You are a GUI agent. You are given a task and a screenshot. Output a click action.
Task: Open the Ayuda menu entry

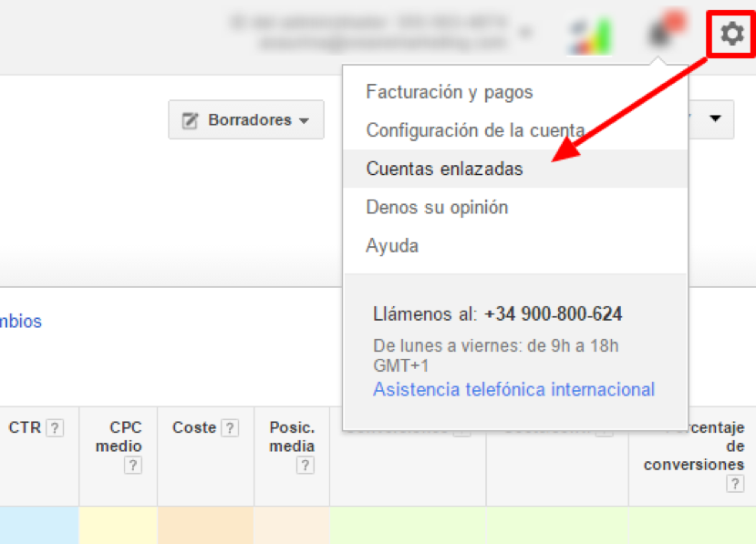point(392,245)
